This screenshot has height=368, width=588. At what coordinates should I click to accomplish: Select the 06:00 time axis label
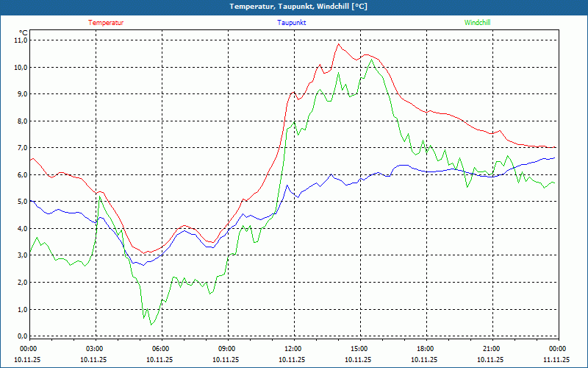[x=161, y=349]
